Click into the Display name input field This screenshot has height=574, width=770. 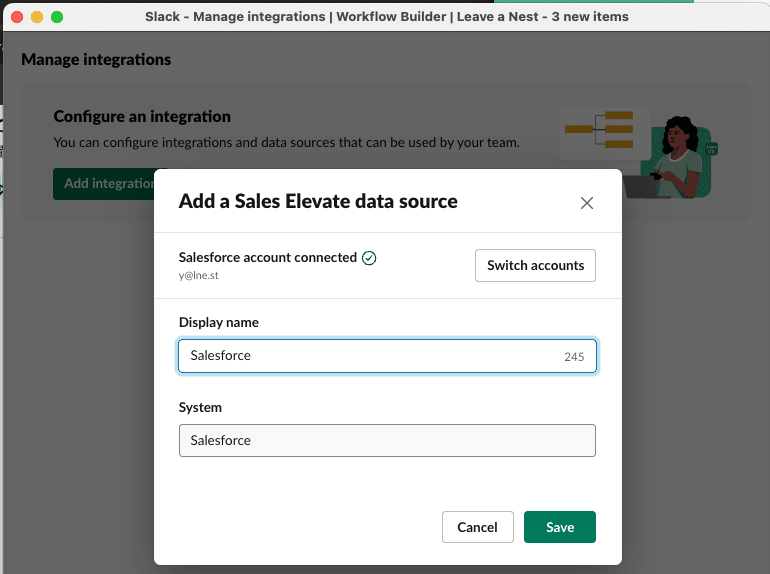pos(387,356)
